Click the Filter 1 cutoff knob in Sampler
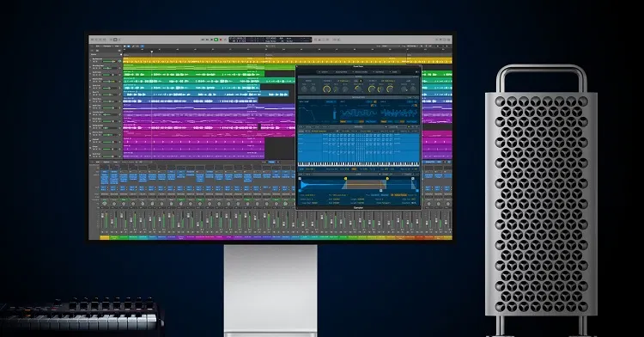This screenshot has height=337, width=644. coord(327,89)
